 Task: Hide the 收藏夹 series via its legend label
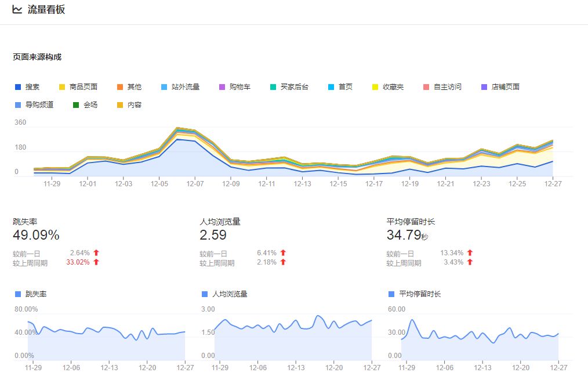(x=393, y=87)
